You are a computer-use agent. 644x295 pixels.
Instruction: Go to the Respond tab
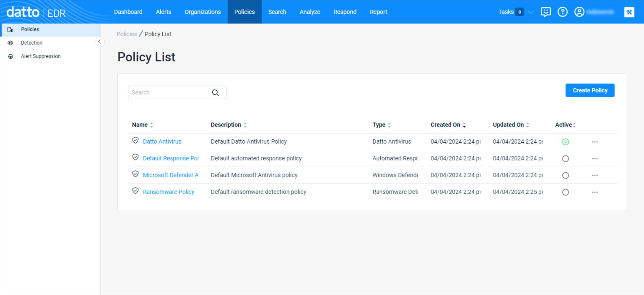coord(345,12)
